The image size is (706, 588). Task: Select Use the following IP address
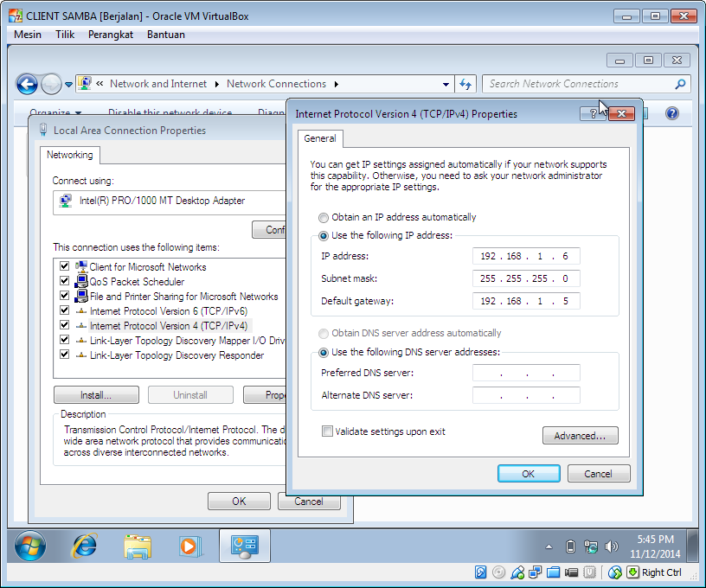click(x=324, y=236)
